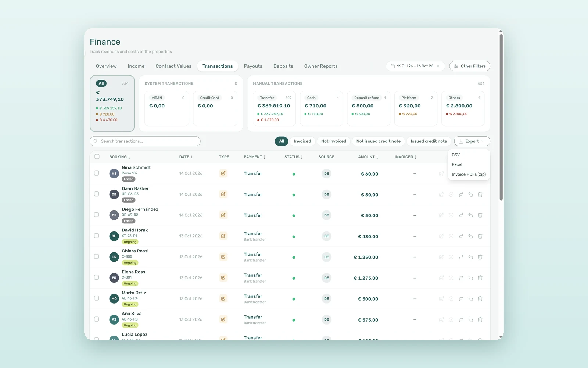
Task: Click the Type column pencil icon for David Horak
Action: (x=223, y=236)
